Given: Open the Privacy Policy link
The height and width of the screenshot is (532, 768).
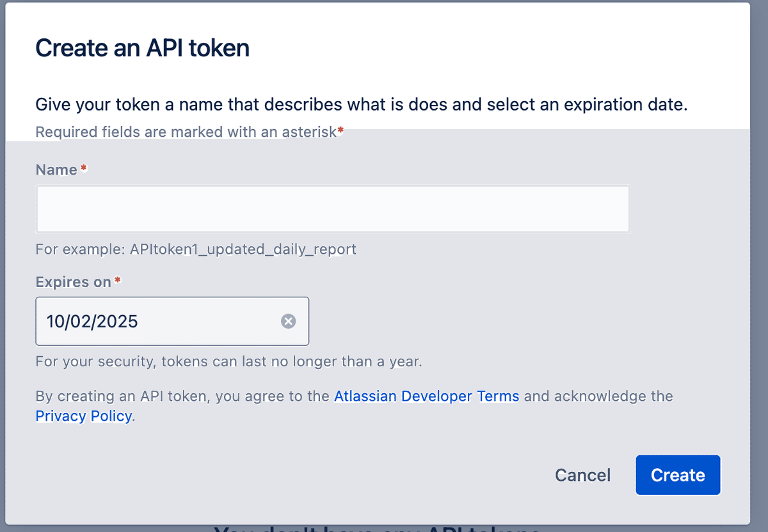Looking at the screenshot, I should point(84,416).
